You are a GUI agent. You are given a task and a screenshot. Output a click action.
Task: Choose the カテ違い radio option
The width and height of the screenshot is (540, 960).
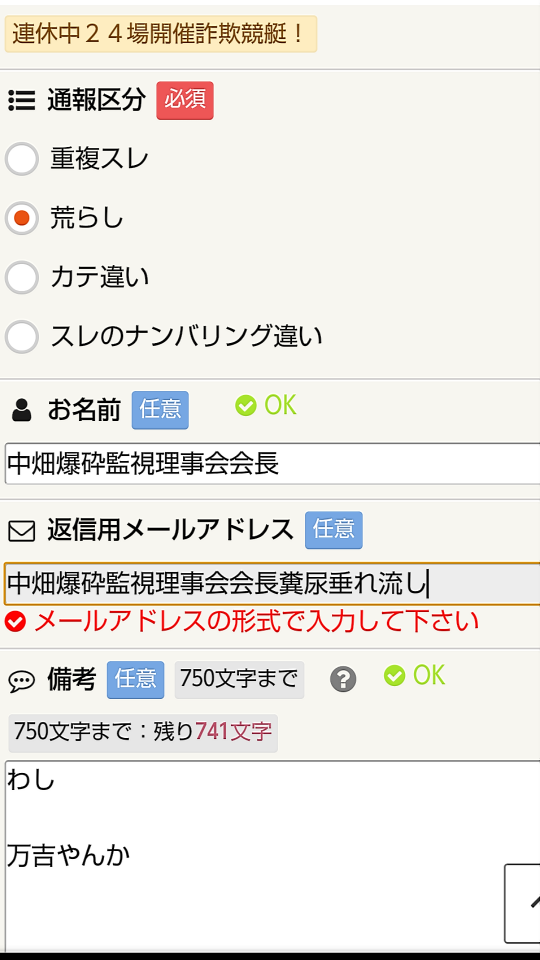[21, 277]
